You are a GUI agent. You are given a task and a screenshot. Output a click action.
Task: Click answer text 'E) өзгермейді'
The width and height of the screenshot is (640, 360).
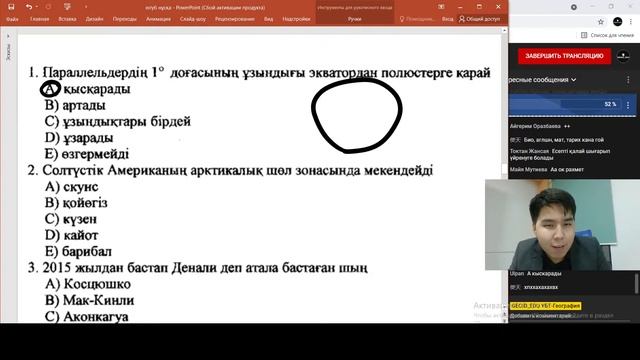coord(87,154)
